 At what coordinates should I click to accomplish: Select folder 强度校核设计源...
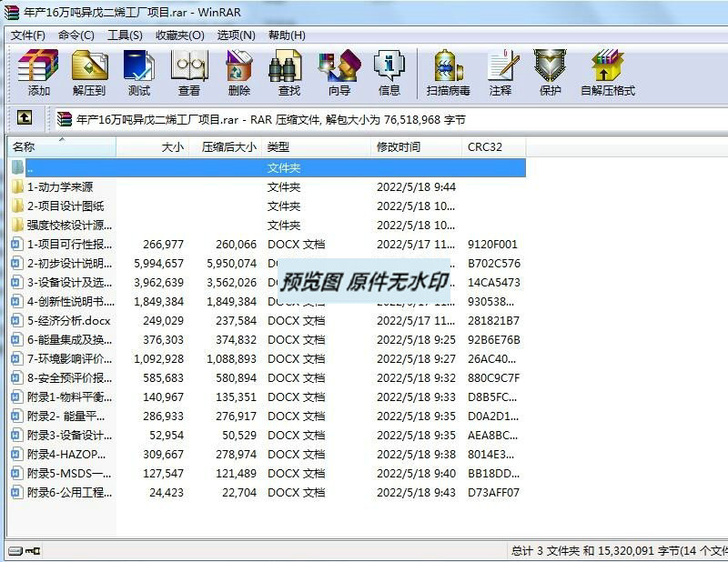pyautogui.click(x=268, y=226)
